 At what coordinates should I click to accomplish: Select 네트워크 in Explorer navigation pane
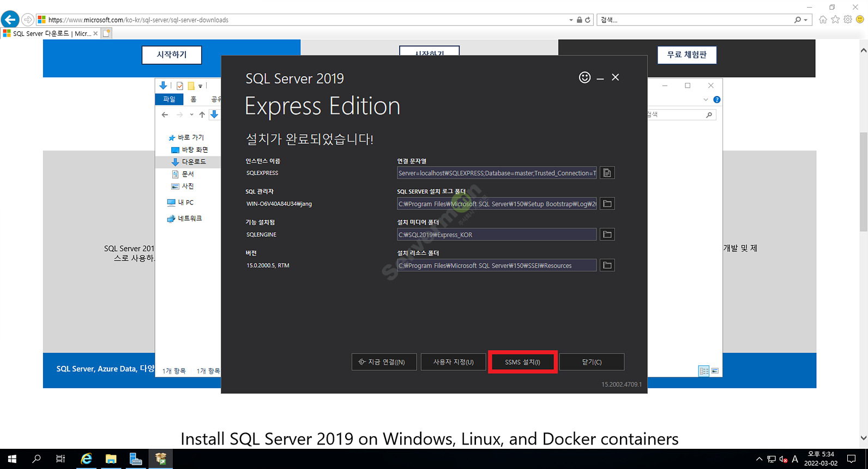point(184,218)
